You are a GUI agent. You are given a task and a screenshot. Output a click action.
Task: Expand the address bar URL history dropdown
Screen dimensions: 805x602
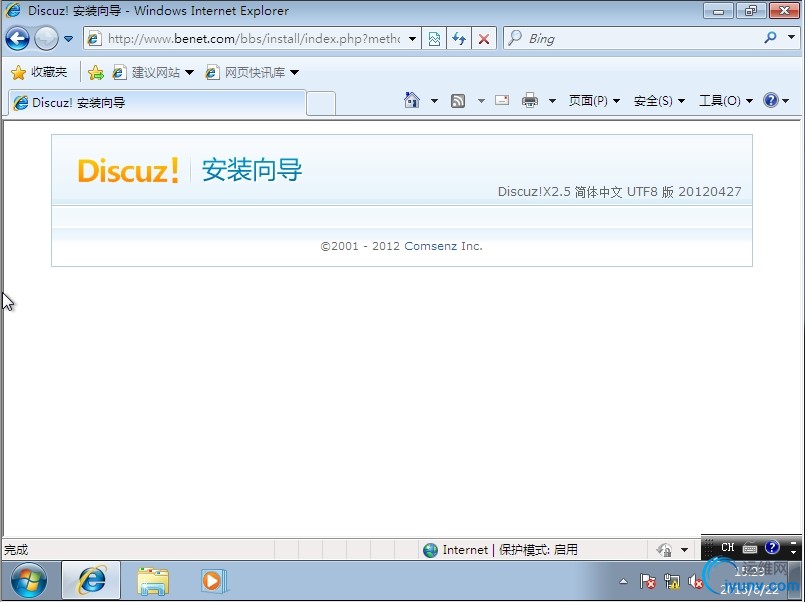[412, 38]
